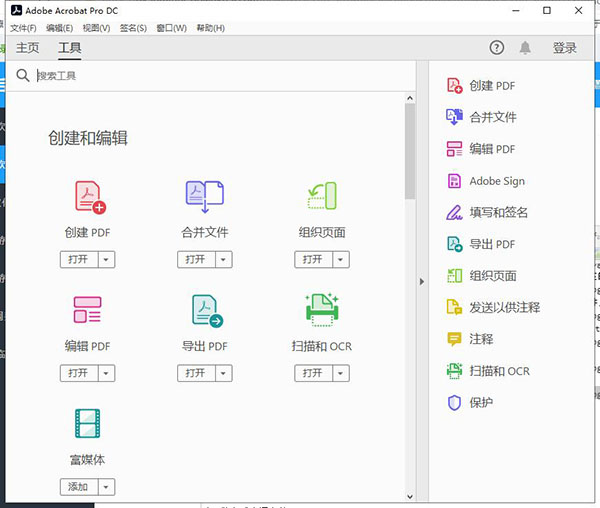The width and height of the screenshot is (600, 508).
Task: Open the notifications bell icon
Action: pos(525,48)
